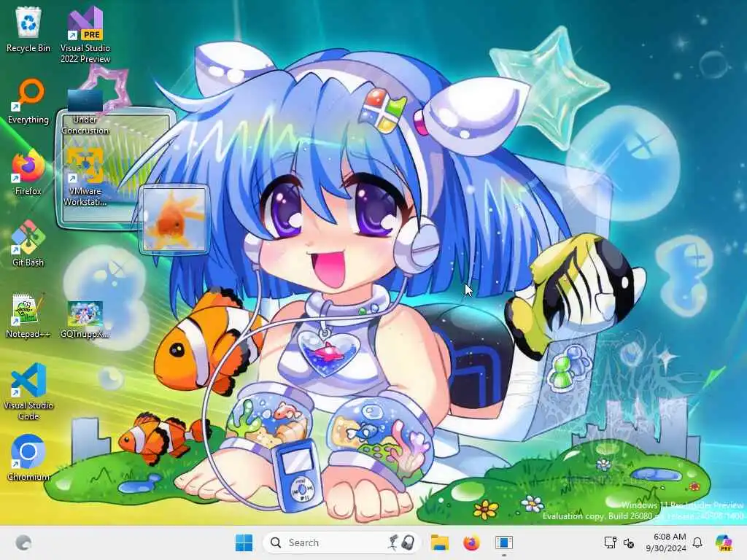Open the Everything search shortcut
This screenshot has width=747, height=560.
pyautogui.click(x=28, y=101)
